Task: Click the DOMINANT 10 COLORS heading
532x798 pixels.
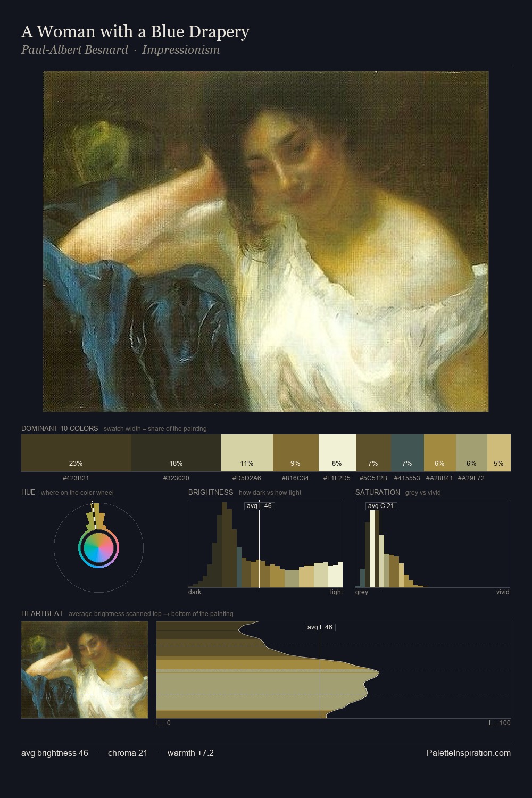Action: (x=60, y=428)
